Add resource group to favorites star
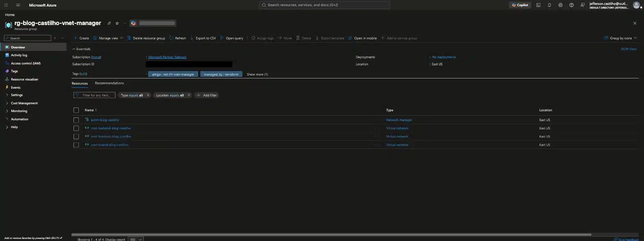644x241 pixels. pyautogui.click(x=117, y=23)
